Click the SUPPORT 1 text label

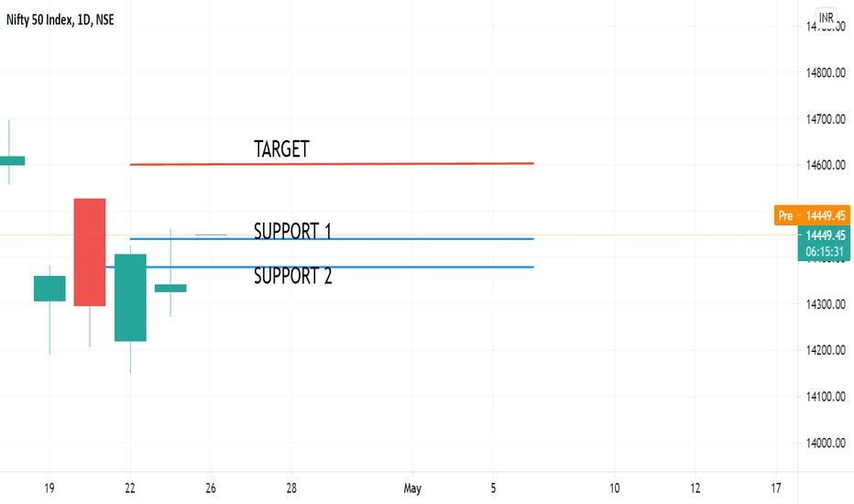pyautogui.click(x=292, y=231)
